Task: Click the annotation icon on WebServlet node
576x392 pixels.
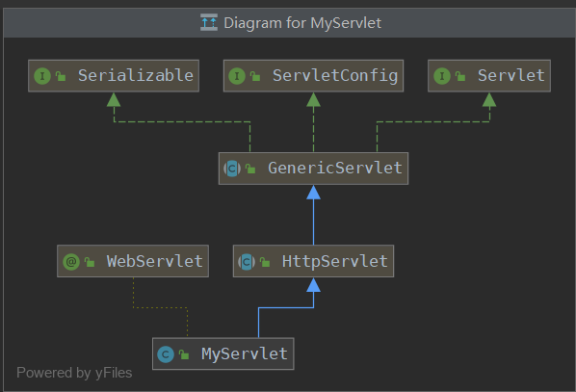Action: click(x=71, y=262)
